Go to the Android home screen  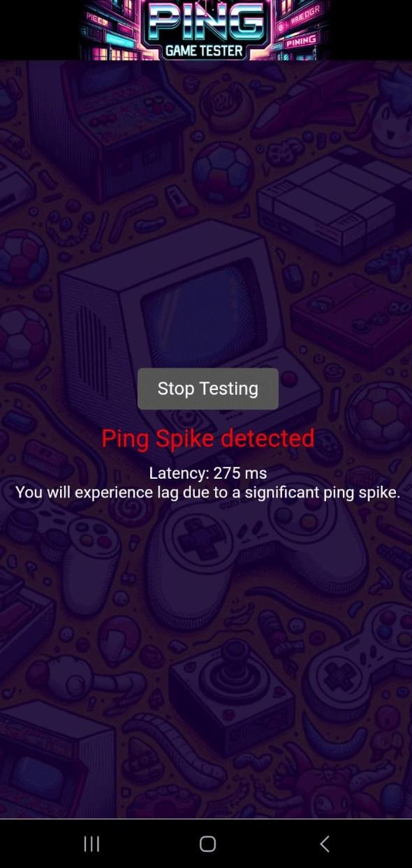pos(207,844)
